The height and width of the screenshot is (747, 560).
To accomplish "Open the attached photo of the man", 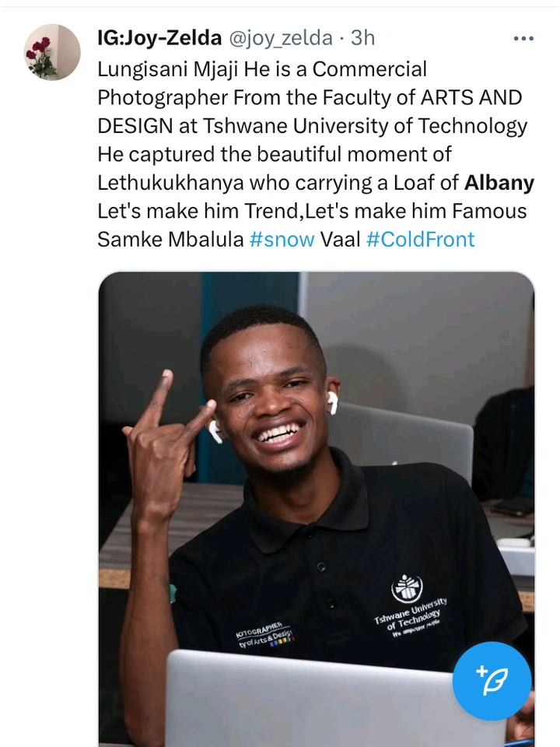I will [317, 509].
